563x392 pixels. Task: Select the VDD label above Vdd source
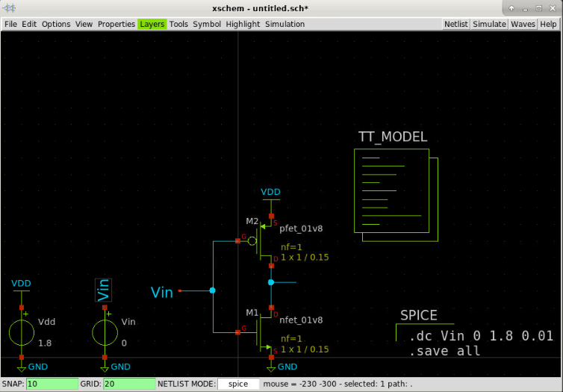click(x=21, y=284)
